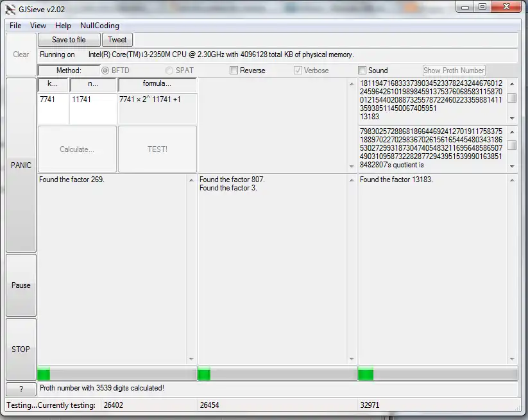Click down arrow of empty middle top pane
The height and width of the screenshot is (420, 528).
352,166
